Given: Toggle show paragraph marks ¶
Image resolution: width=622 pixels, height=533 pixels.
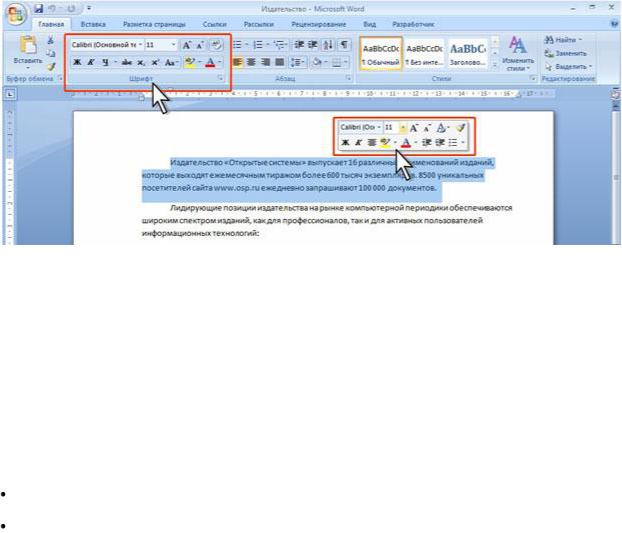Looking at the screenshot, I should click(344, 44).
